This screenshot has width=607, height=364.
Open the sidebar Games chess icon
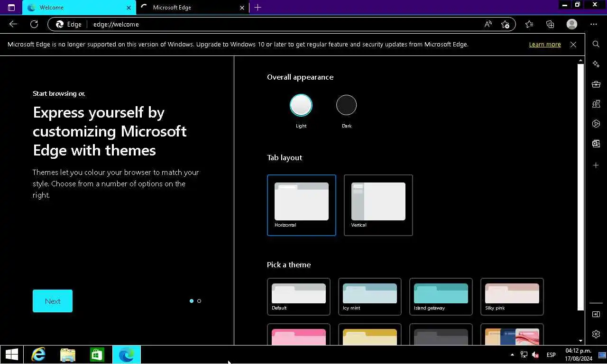point(596,104)
